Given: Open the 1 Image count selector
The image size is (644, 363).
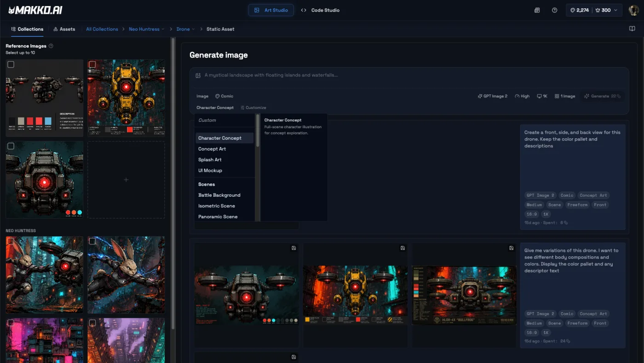Looking at the screenshot, I should click(x=565, y=96).
